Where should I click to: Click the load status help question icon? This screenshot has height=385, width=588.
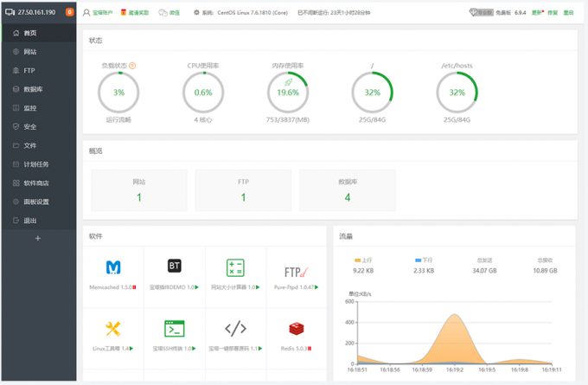[x=132, y=65]
